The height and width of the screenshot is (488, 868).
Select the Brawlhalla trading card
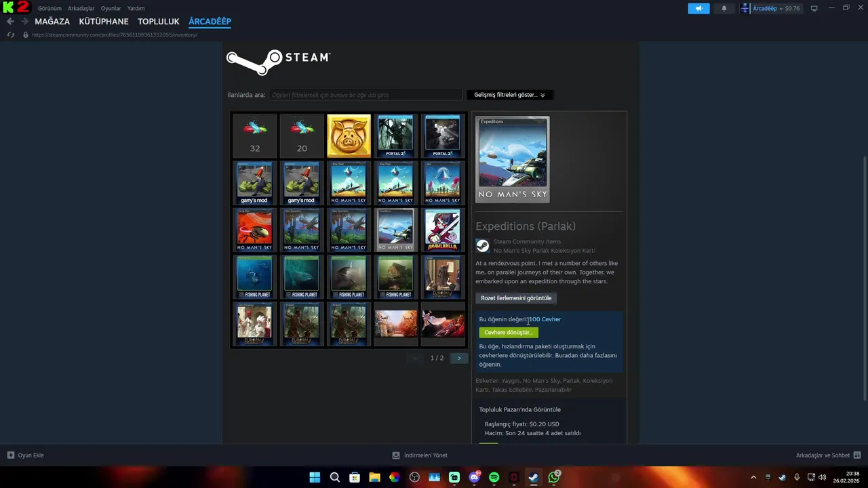click(x=442, y=230)
